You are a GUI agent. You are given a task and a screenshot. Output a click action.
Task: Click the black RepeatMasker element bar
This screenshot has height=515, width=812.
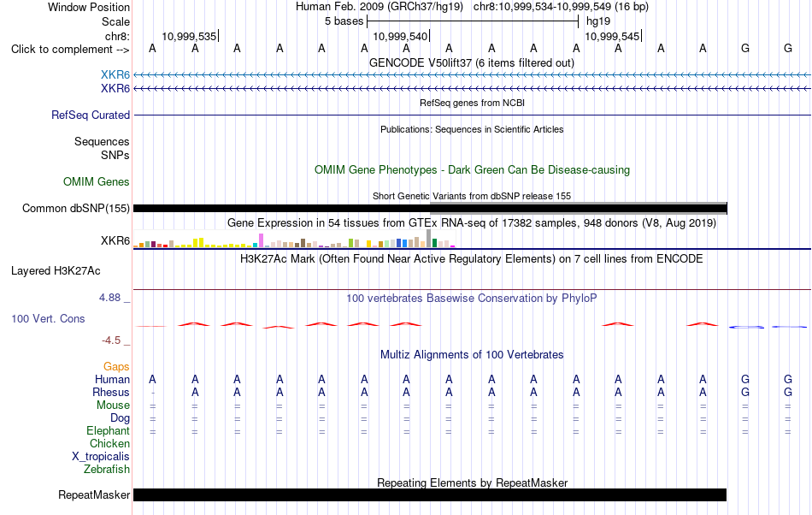(430, 494)
